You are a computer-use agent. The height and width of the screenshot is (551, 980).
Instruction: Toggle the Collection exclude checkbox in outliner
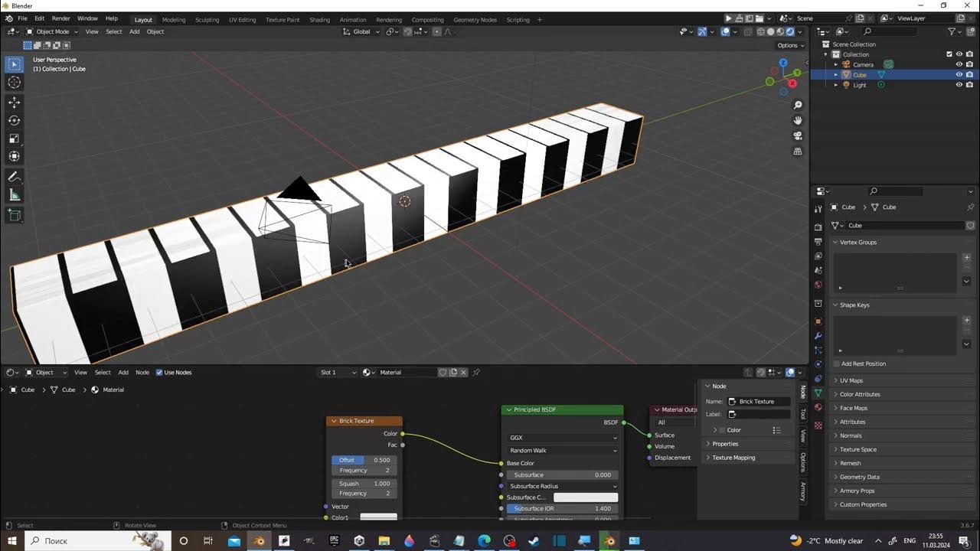pos(949,54)
